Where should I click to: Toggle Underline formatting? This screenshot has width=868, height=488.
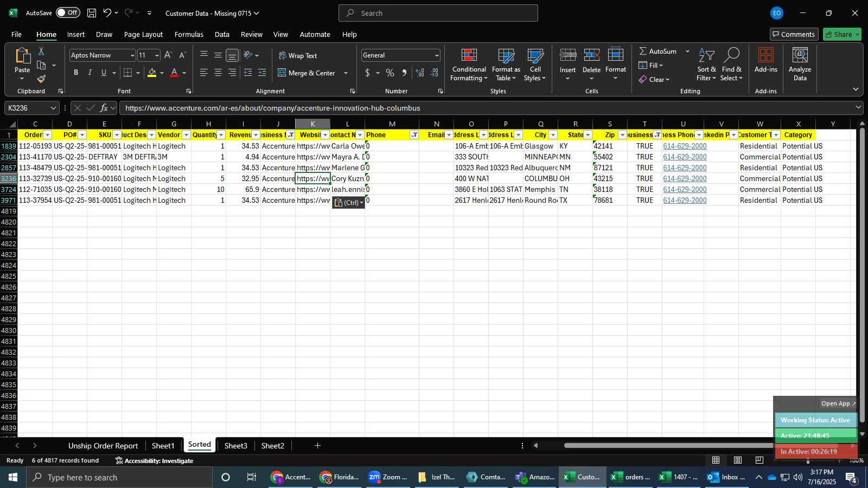[x=104, y=73]
